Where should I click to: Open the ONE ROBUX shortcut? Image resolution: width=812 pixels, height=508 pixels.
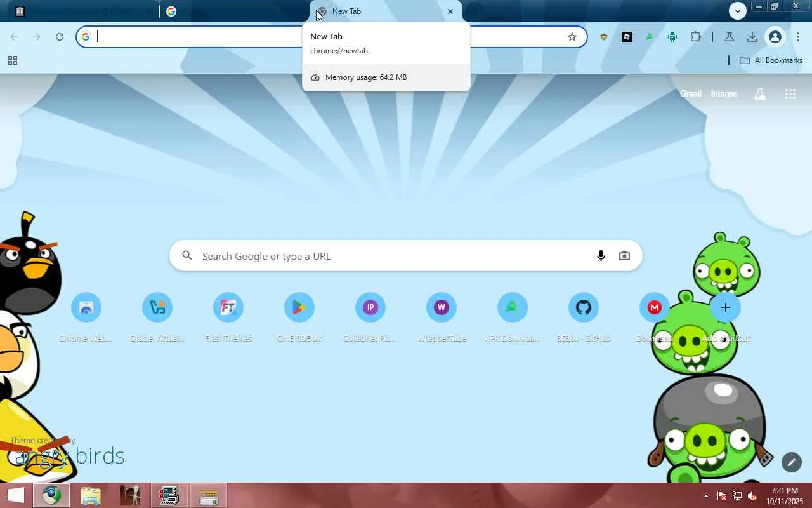coord(299,317)
